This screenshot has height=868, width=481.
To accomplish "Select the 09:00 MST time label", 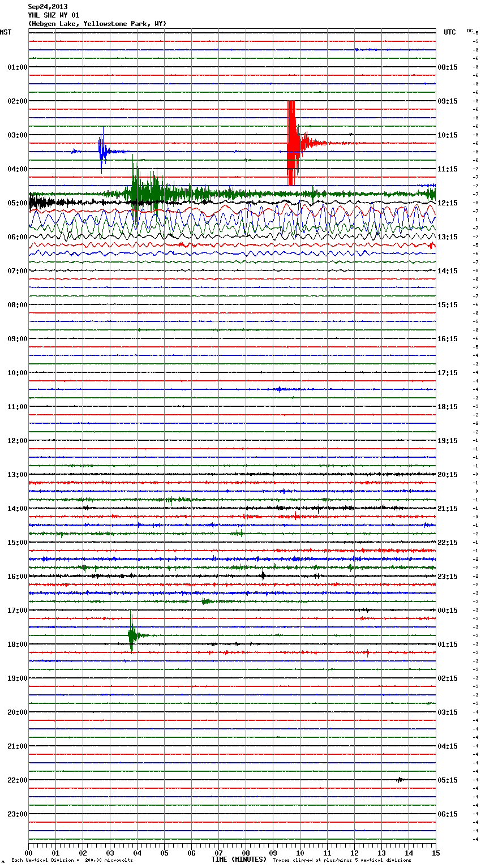I will (18, 339).
